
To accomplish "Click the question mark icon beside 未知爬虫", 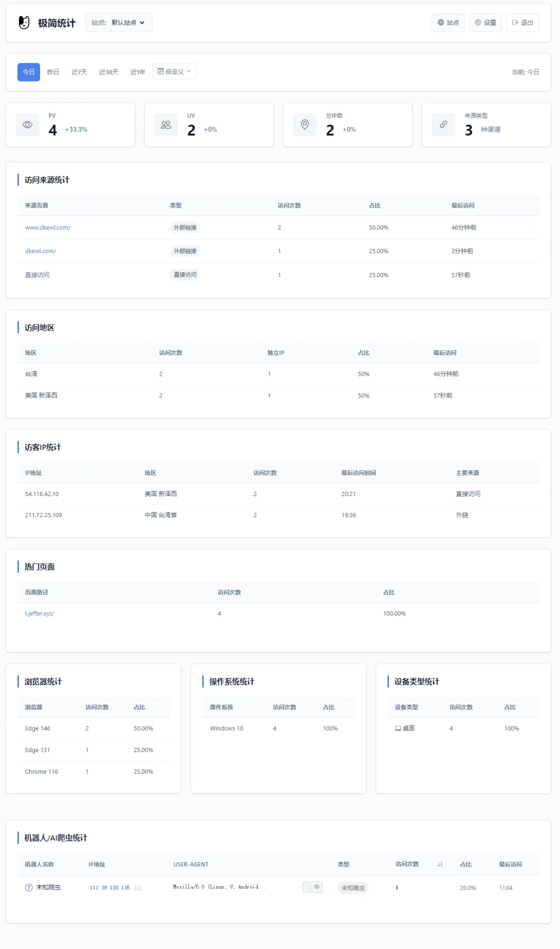I will coord(29,888).
